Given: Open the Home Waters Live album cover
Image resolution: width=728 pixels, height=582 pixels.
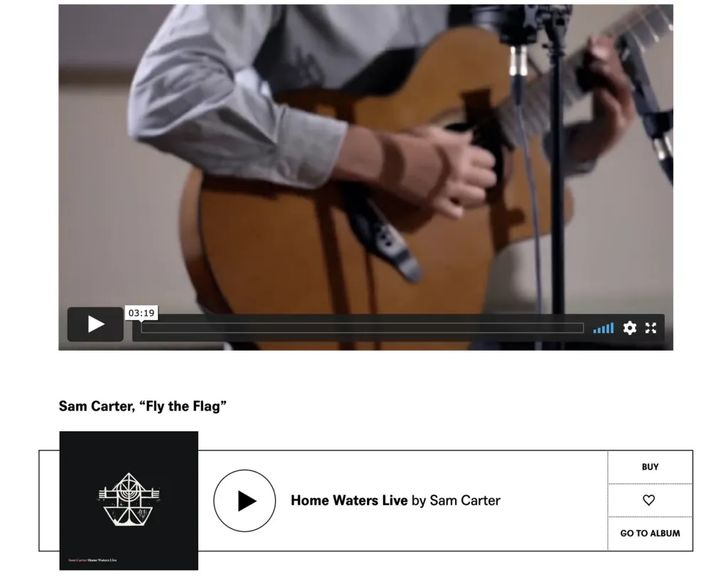Looking at the screenshot, I should tap(129, 500).
